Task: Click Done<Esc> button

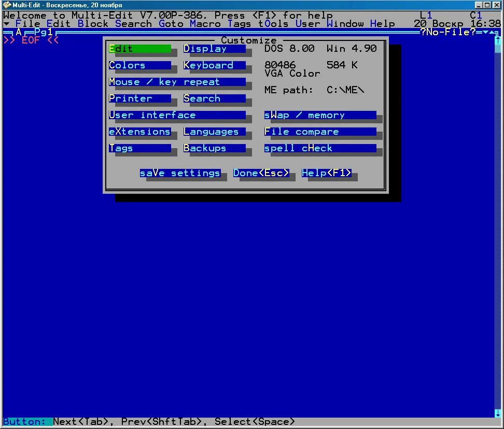Action: pyautogui.click(x=261, y=173)
